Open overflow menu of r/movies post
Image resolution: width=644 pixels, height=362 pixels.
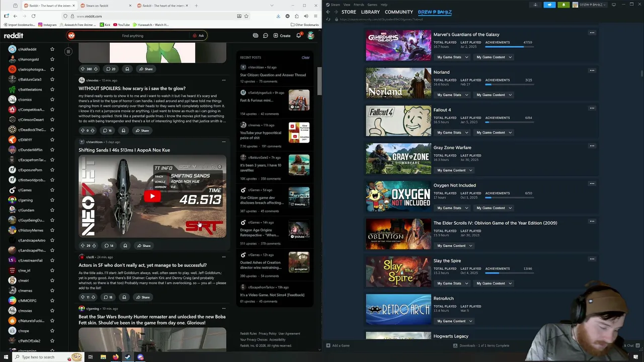pos(224,80)
